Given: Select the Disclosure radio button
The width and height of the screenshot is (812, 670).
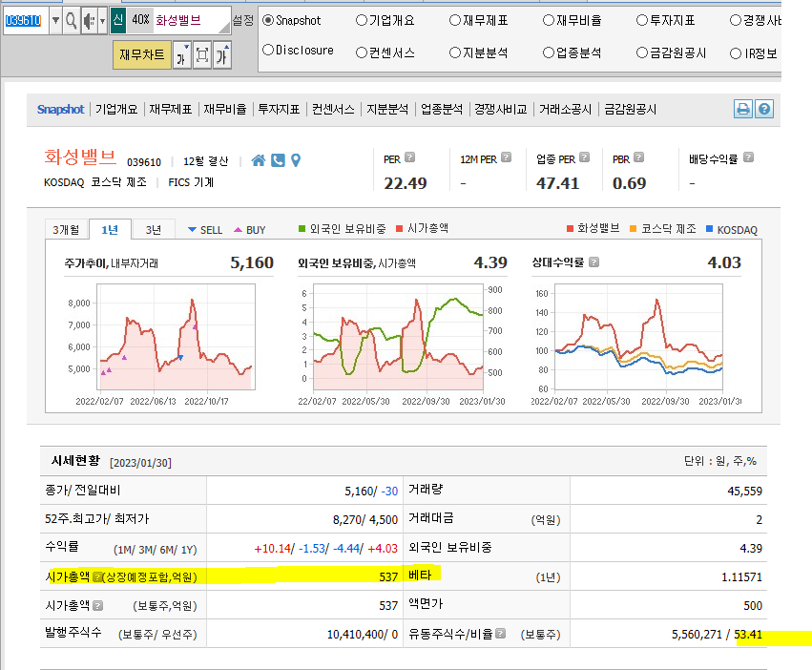Looking at the screenshot, I should coord(268,51).
